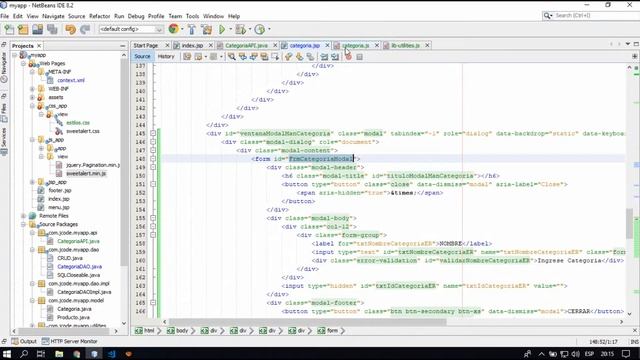Open the Refactor menu

(100, 16)
